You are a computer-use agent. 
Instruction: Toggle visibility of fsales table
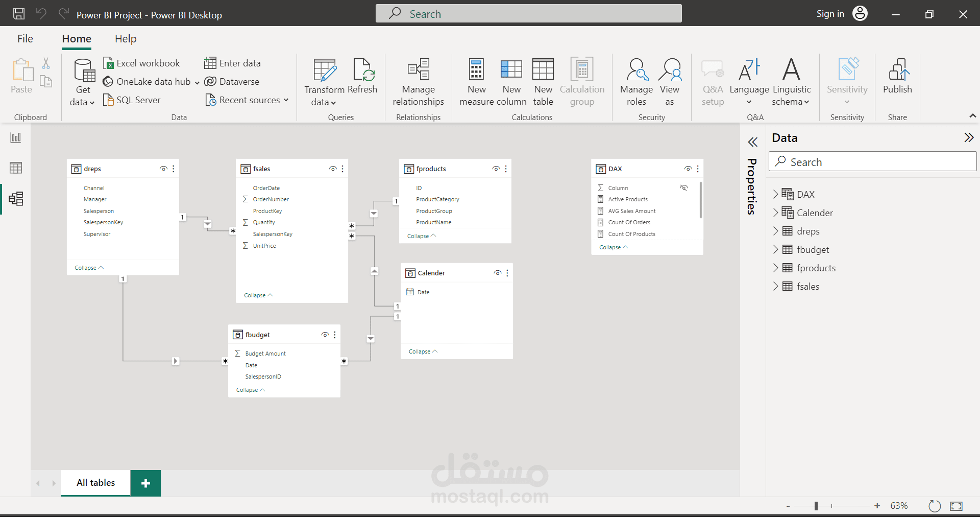(333, 169)
